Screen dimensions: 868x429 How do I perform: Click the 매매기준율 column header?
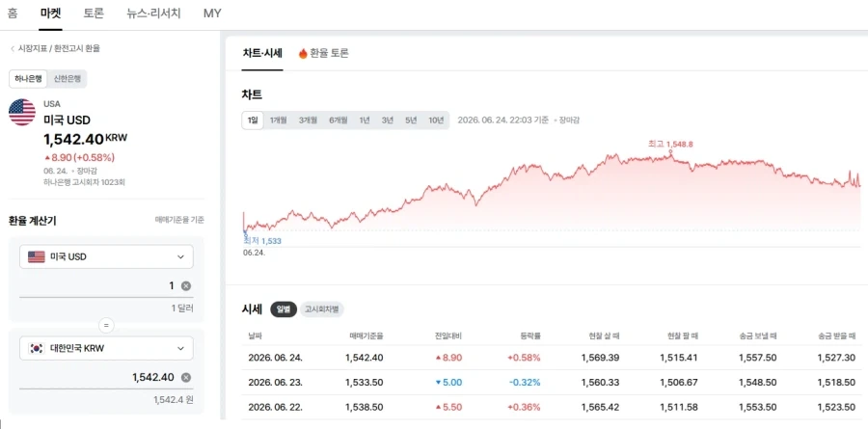coord(366,335)
